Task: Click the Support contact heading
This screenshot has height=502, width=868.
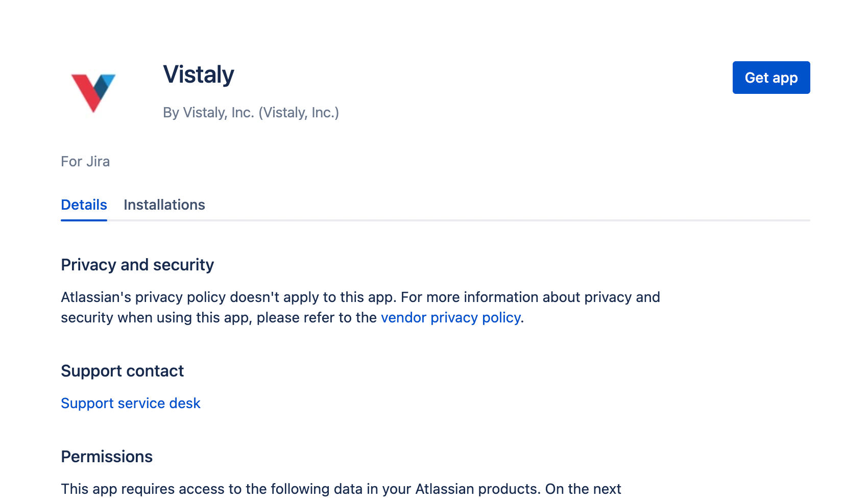Action: pyautogui.click(x=122, y=371)
